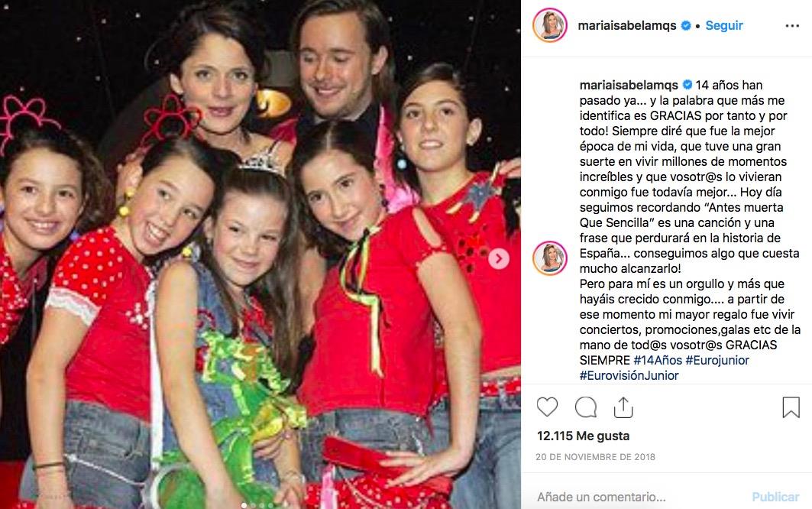The image size is (812, 509).
Task: Follow the account with Seguir
Action: click(x=724, y=25)
